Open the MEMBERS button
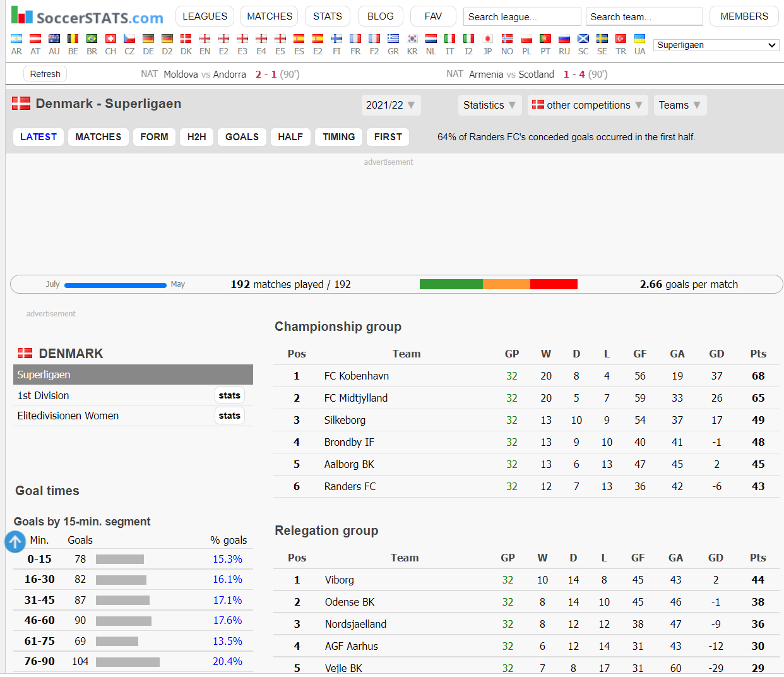784x677 pixels. 744,16
